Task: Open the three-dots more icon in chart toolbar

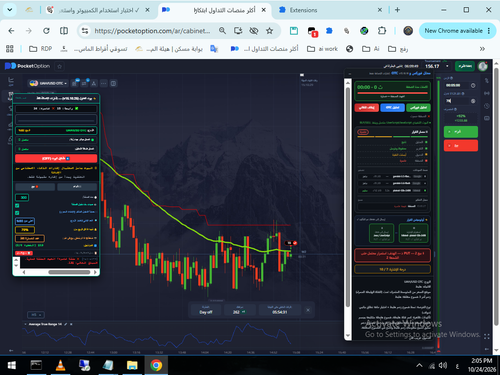Action: pos(104,83)
